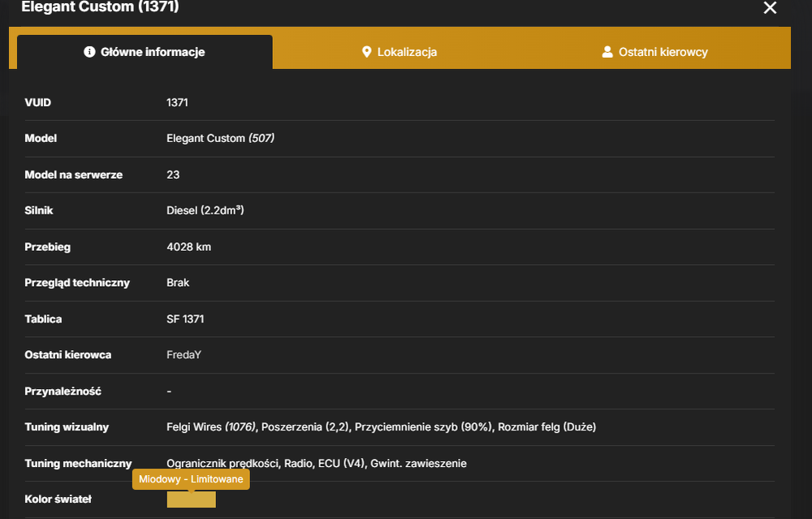The image size is (812, 519).
Task: Click the Ostatni kierowca row label
Action: [x=68, y=355]
